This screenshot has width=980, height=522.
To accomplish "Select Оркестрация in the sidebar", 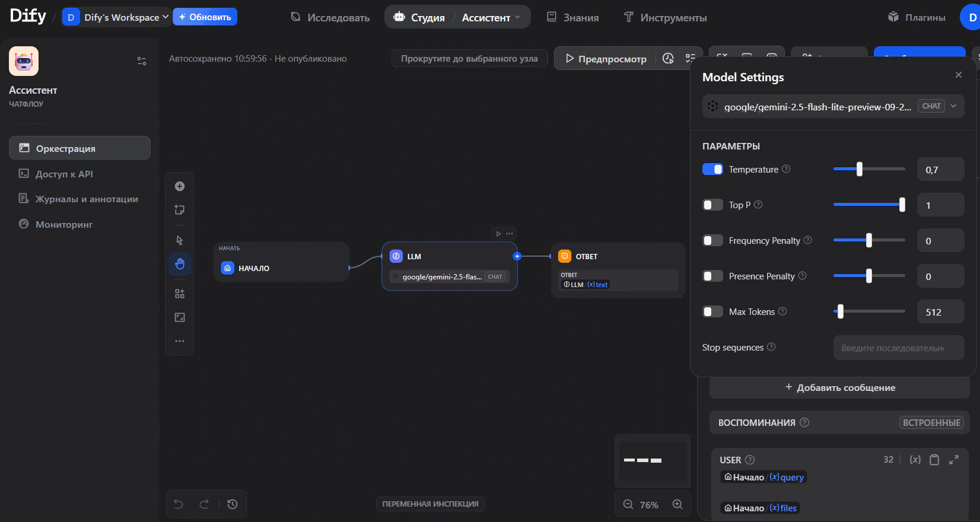I will click(79, 148).
